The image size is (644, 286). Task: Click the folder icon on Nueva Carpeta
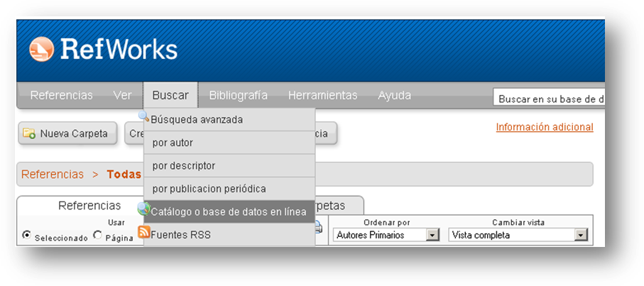[29, 133]
